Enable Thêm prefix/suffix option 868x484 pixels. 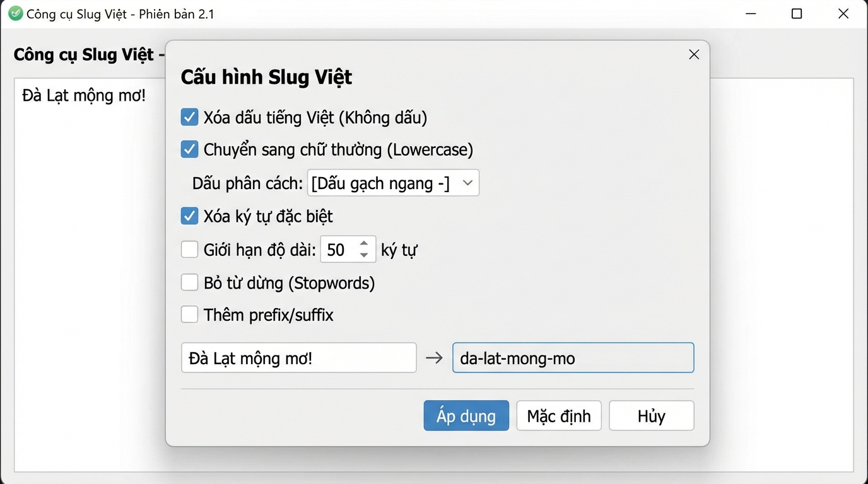coord(189,314)
